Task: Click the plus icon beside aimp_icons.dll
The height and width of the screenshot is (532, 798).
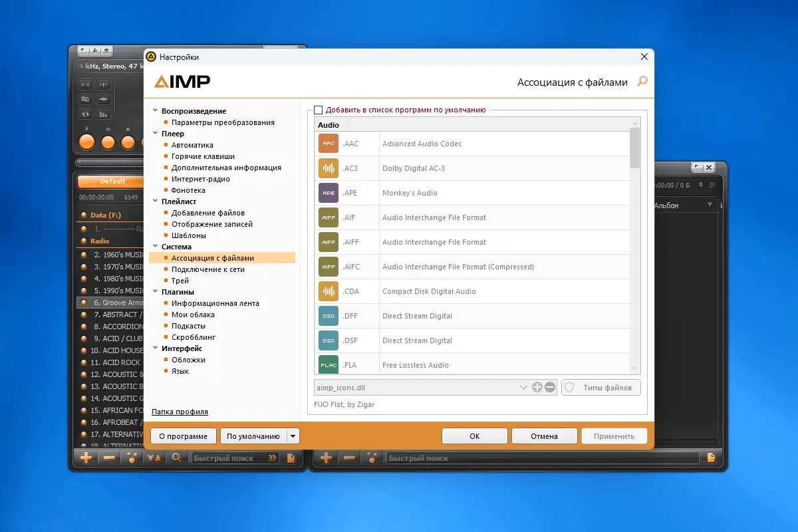Action: 537,386
